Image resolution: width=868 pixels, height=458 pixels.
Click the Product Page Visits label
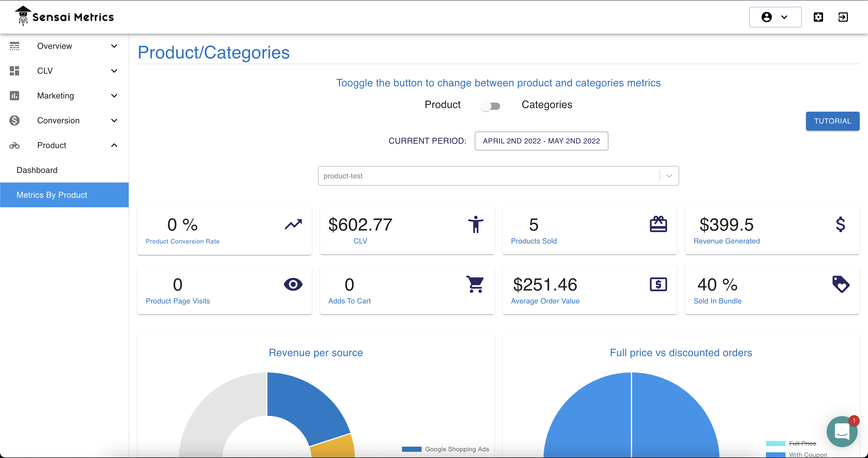tap(177, 301)
